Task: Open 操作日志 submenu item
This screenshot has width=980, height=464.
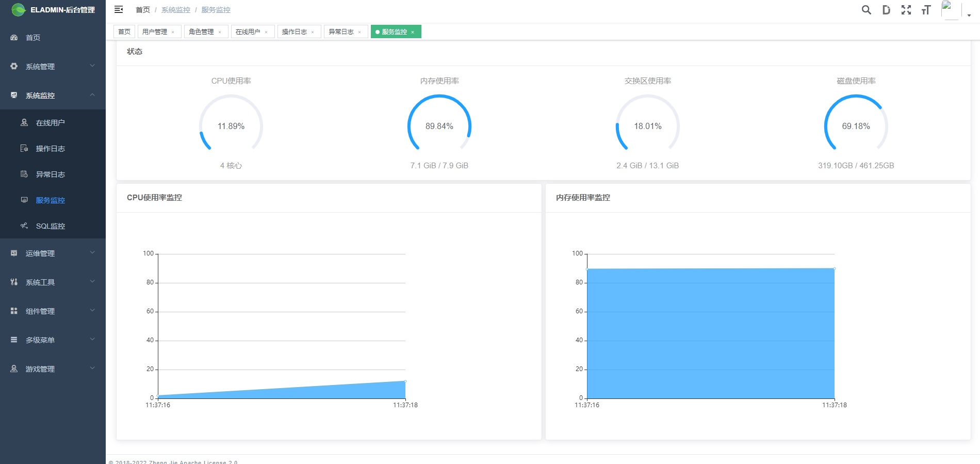Action: tap(53, 149)
